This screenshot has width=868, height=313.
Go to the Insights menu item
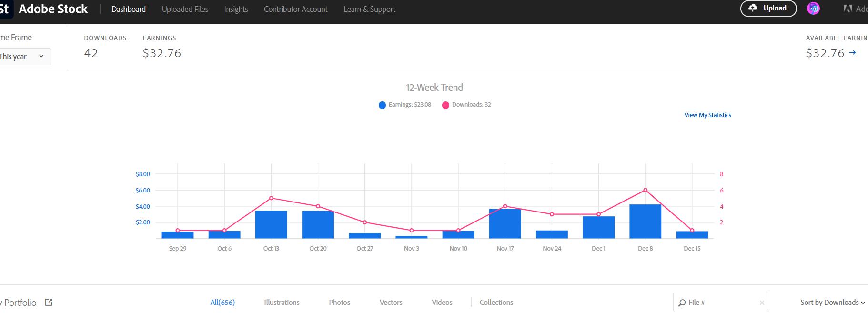[236, 9]
